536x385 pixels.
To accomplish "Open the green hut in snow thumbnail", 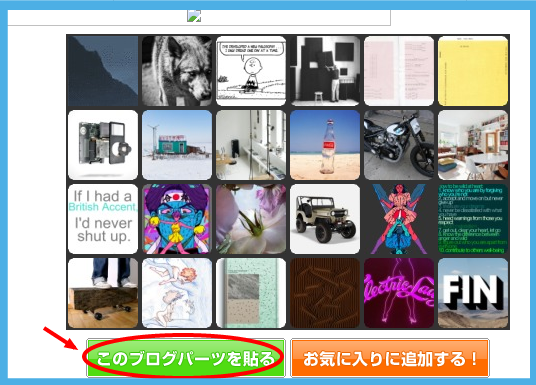I will [177, 145].
